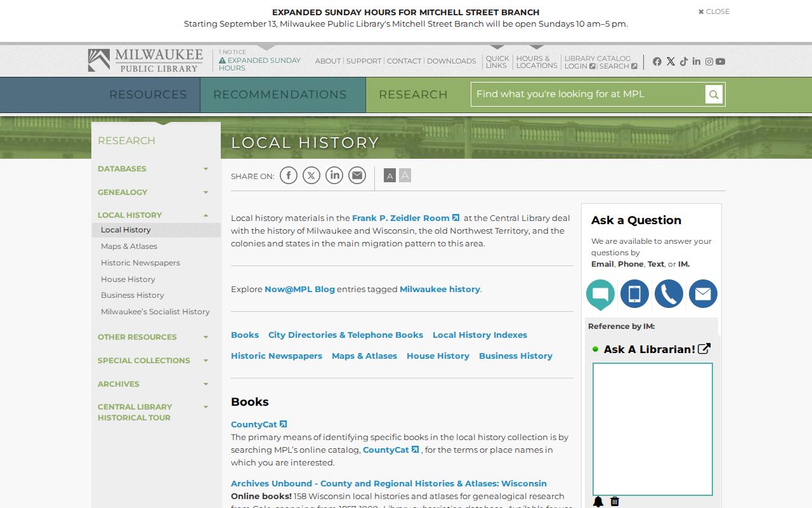Viewport: 812px width, 508px height.
Task: Open the Library Catalog Login link
Action: [580, 66]
